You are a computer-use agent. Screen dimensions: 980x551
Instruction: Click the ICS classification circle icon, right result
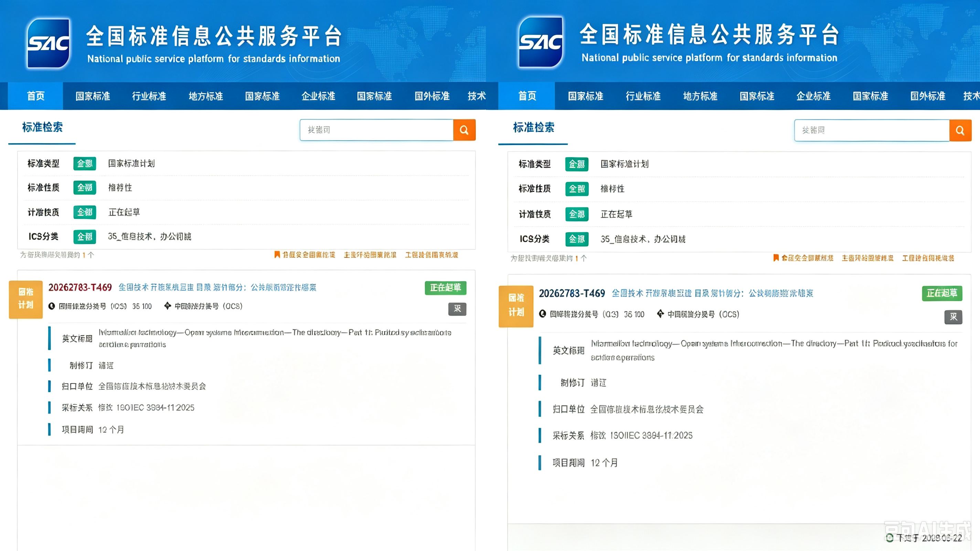(x=543, y=314)
